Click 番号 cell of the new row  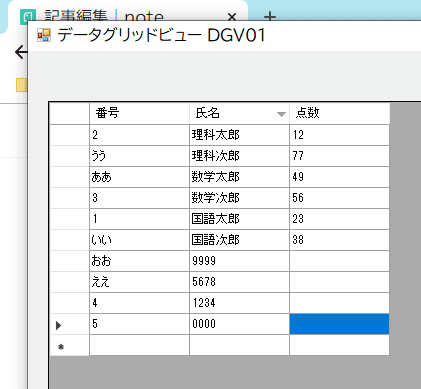pyautogui.click(x=139, y=345)
